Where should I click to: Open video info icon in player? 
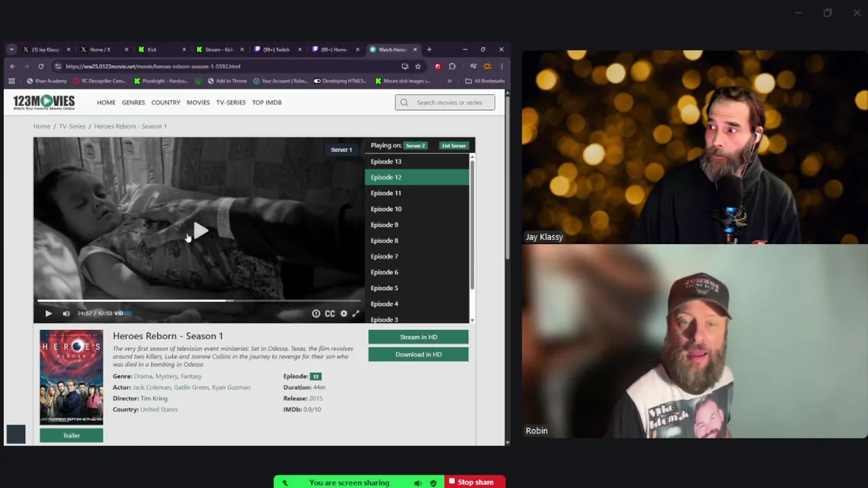point(316,313)
